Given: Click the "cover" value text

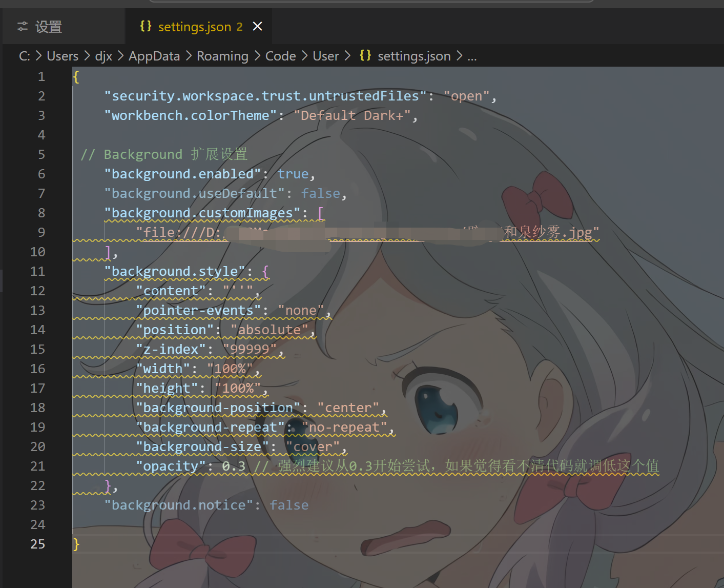Looking at the screenshot, I should coord(313,447).
